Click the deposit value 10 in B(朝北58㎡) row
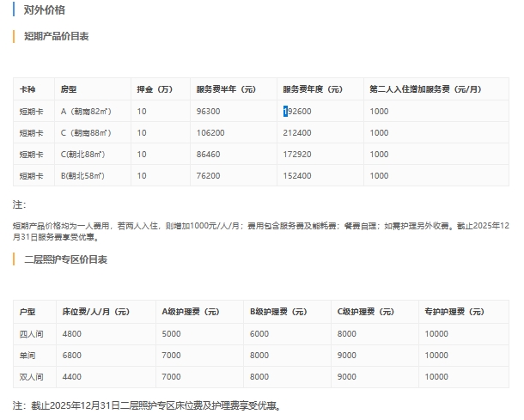Viewport: 524px width, 420px height. pos(142,175)
